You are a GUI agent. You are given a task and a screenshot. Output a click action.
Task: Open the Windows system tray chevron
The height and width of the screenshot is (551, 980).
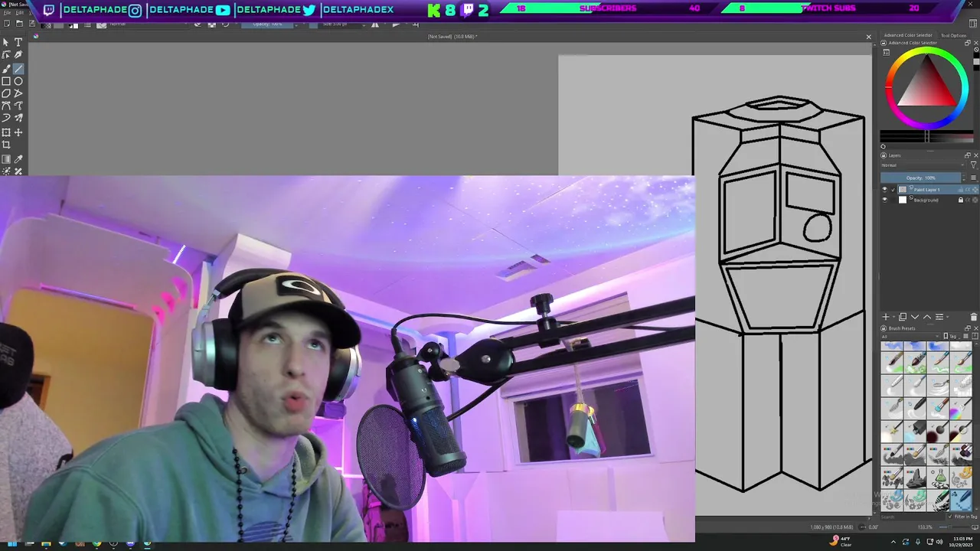tap(893, 542)
